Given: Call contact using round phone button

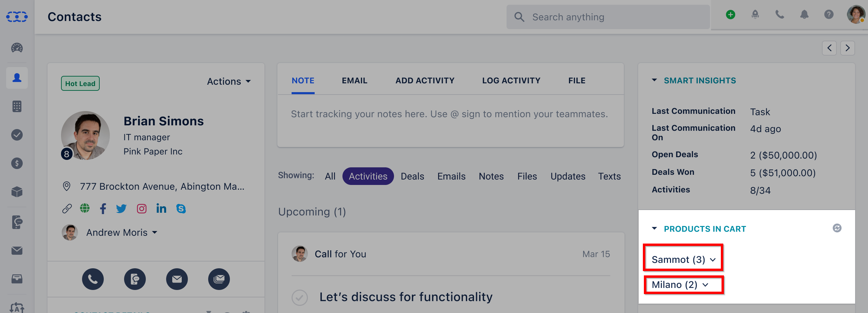Looking at the screenshot, I should coord(93,279).
